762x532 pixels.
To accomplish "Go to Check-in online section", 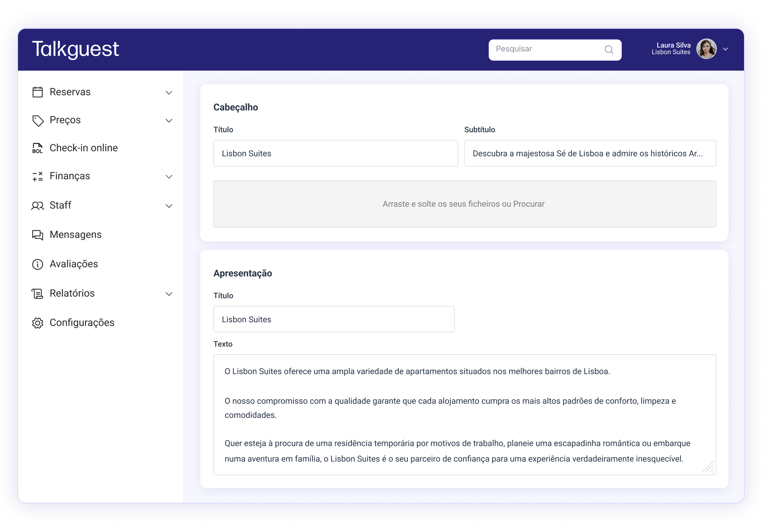I will [x=84, y=148].
